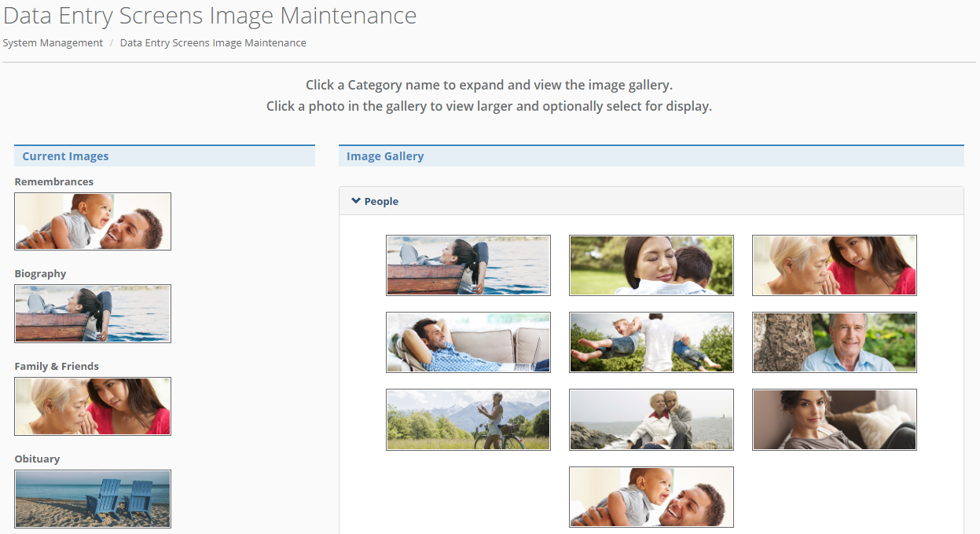Collapse the People category chevron

point(356,201)
